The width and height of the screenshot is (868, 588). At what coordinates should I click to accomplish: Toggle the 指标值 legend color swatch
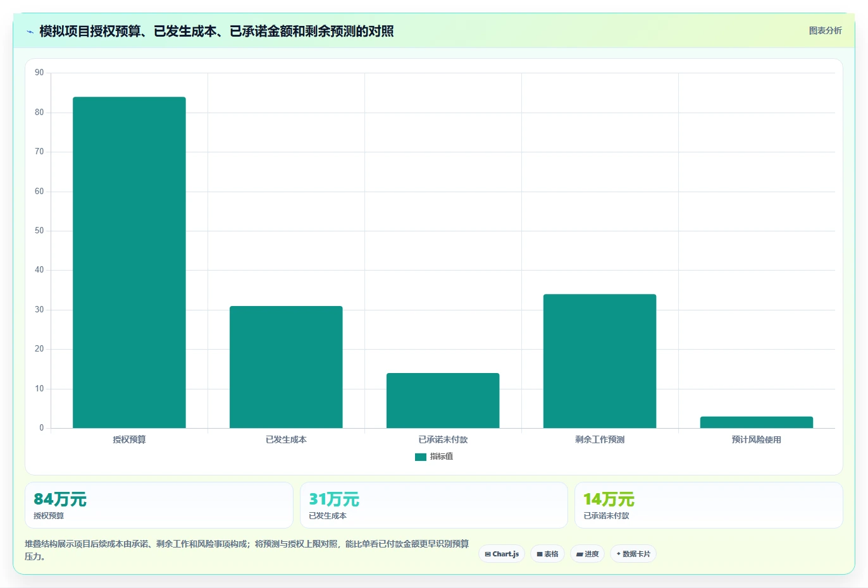coord(420,457)
